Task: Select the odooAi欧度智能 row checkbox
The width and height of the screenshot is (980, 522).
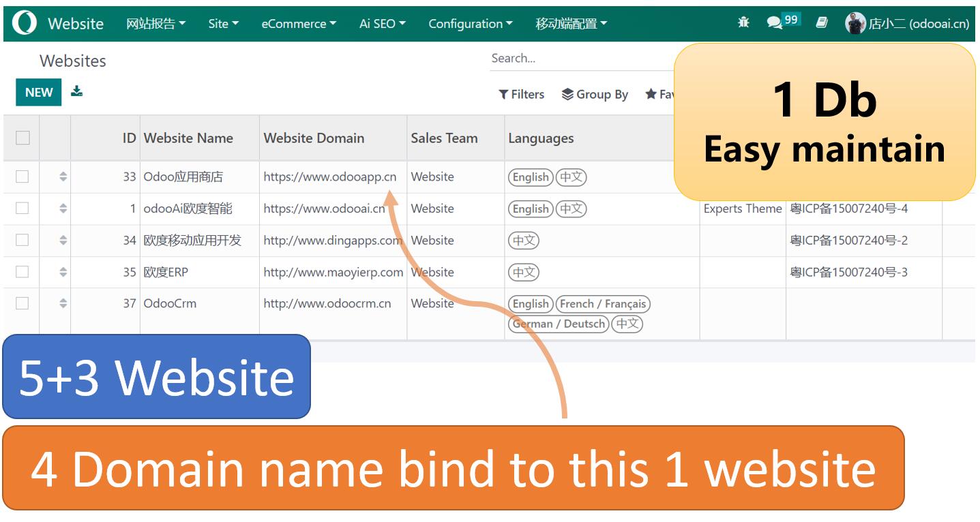Action: pyautogui.click(x=23, y=209)
